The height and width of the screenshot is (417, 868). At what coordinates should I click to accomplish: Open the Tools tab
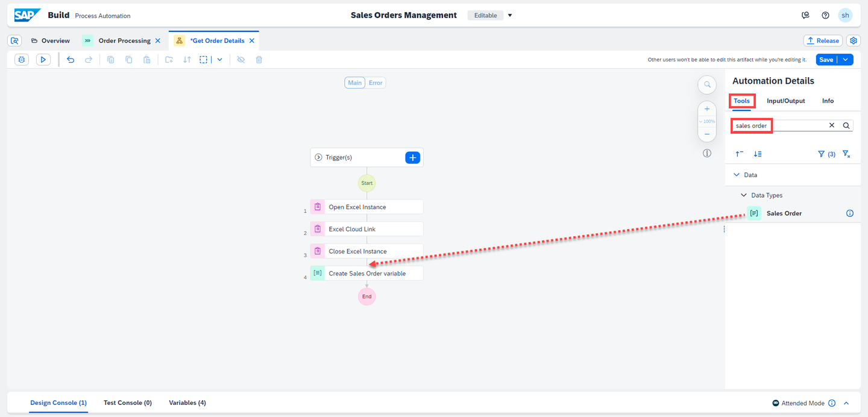pos(741,101)
